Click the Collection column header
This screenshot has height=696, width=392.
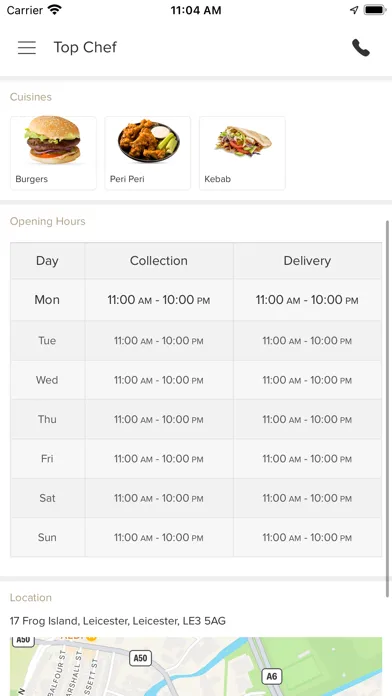pyautogui.click(x=159, y=261)
